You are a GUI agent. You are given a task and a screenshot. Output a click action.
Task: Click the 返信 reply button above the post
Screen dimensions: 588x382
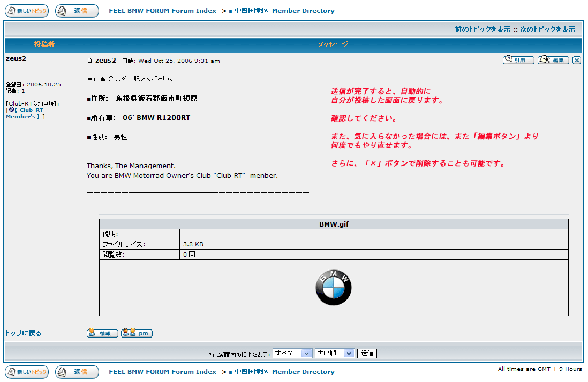[77, 11]
